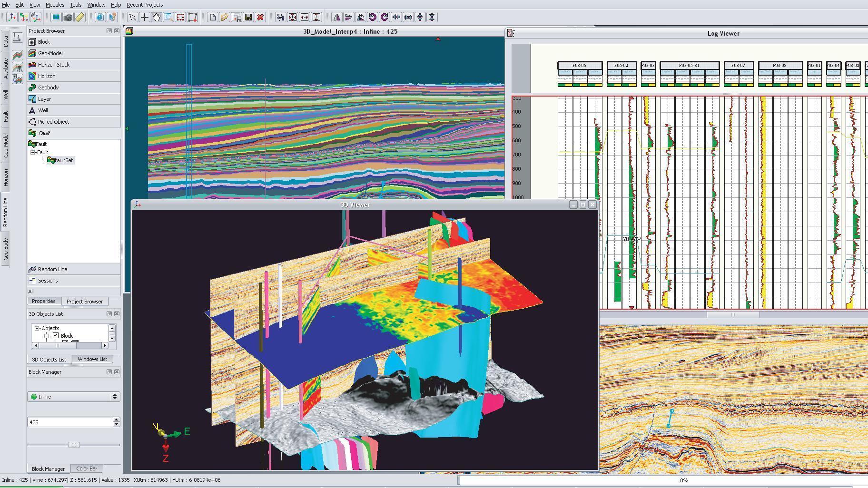
Task: Click the N-E-Z orientation compass in 3D Viewer
Action: [170, 442]
